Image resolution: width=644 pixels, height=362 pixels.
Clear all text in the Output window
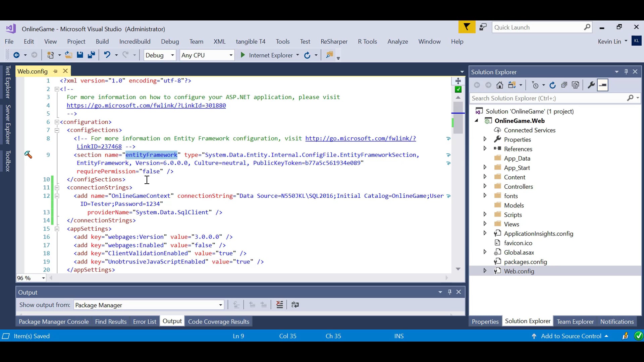click(x=279, y=305)
